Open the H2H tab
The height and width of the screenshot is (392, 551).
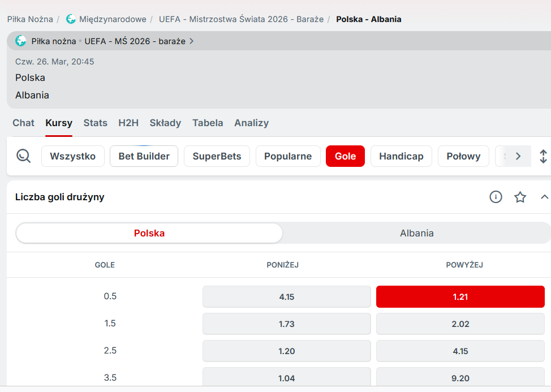point(128,123)
